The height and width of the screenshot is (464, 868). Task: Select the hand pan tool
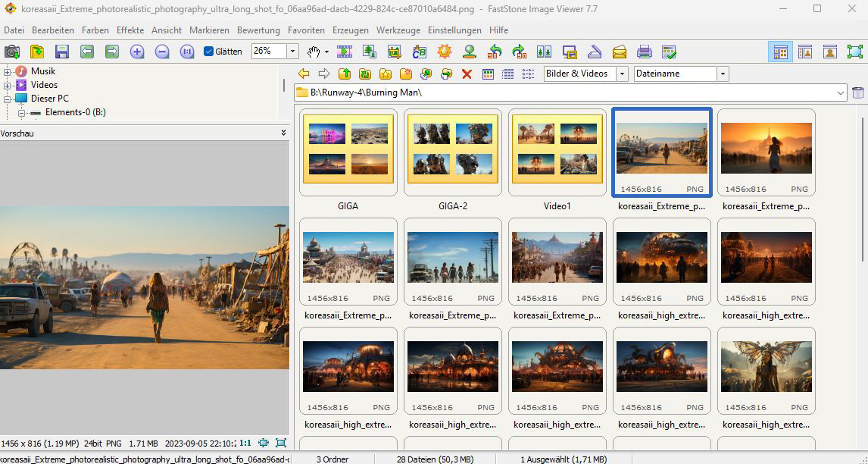pyautogui.click(x=314, y=52)
